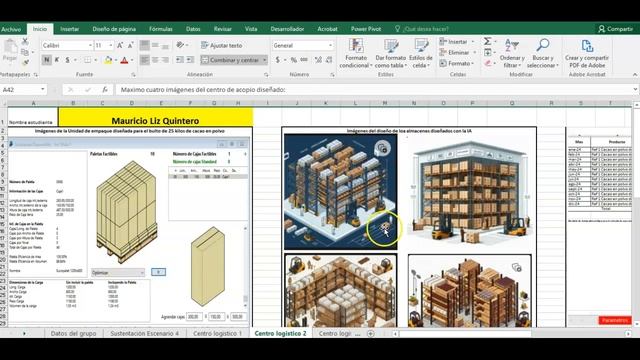Switch to the Datos ribbon tab
This screenshot has width=640, height=360.
coord(193,29)
